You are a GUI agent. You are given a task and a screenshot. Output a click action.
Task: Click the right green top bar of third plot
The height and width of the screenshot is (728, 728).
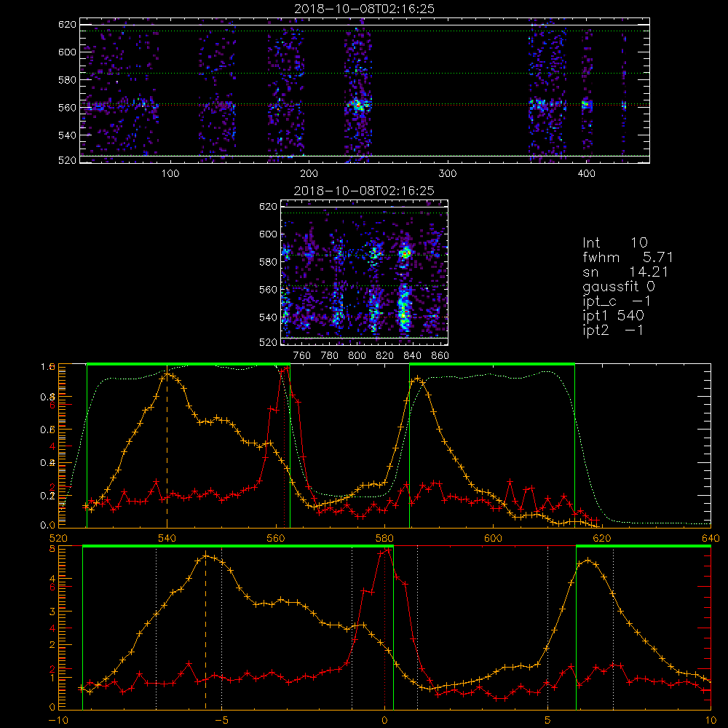click(x=492, y=365)
